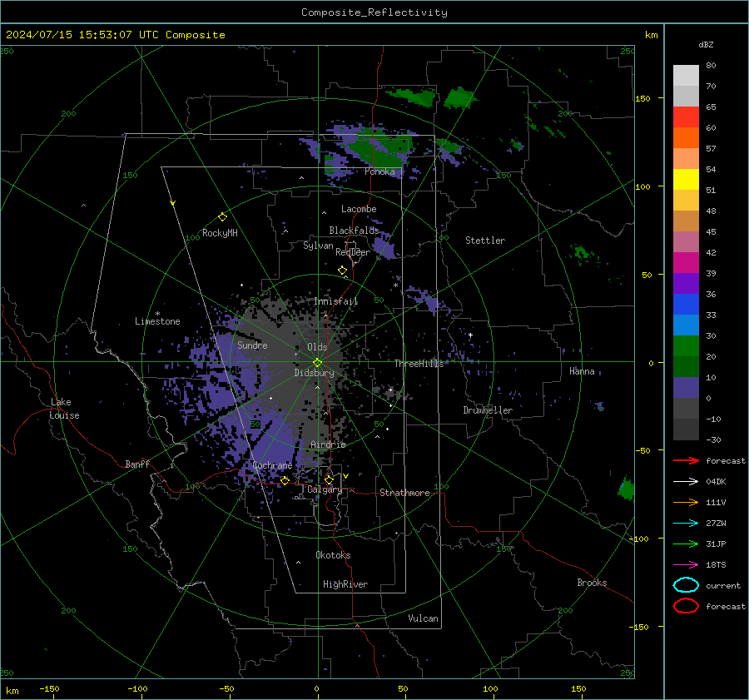Select the orange 111V arrow symbol
749x700 pixels.
(686, 502)
